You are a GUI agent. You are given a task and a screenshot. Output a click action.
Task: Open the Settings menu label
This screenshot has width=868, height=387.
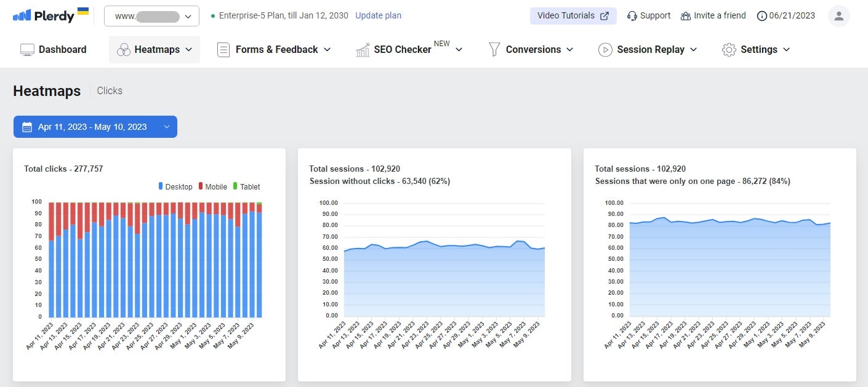pyautogui.click(x=759, y=50)
